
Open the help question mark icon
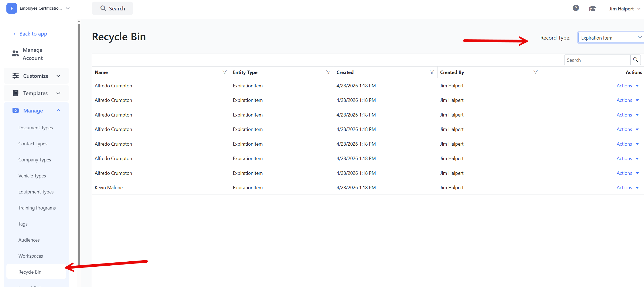pos(576,8)
